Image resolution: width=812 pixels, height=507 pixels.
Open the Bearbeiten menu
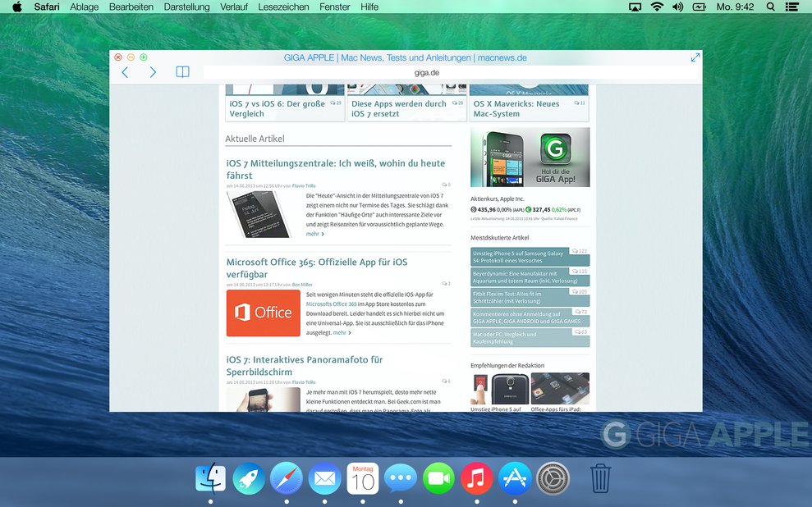131,7
